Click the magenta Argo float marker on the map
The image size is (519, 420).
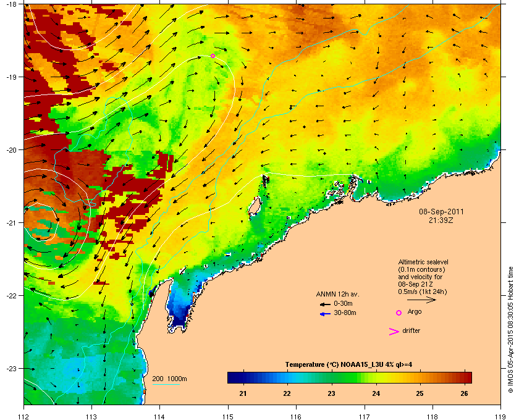coord(213,56)
